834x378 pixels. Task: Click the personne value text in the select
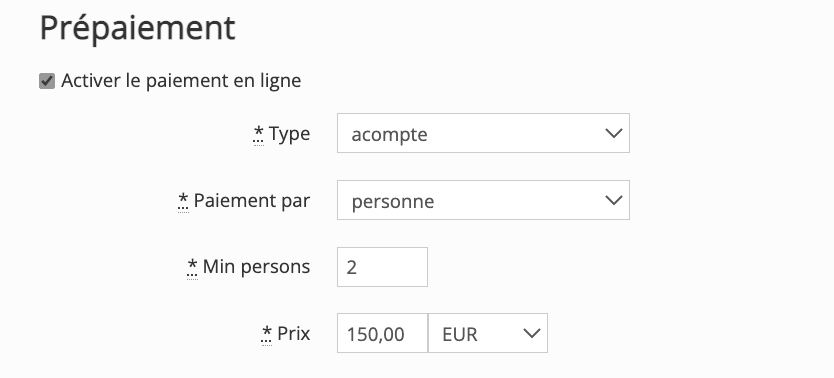coord(393,201)
